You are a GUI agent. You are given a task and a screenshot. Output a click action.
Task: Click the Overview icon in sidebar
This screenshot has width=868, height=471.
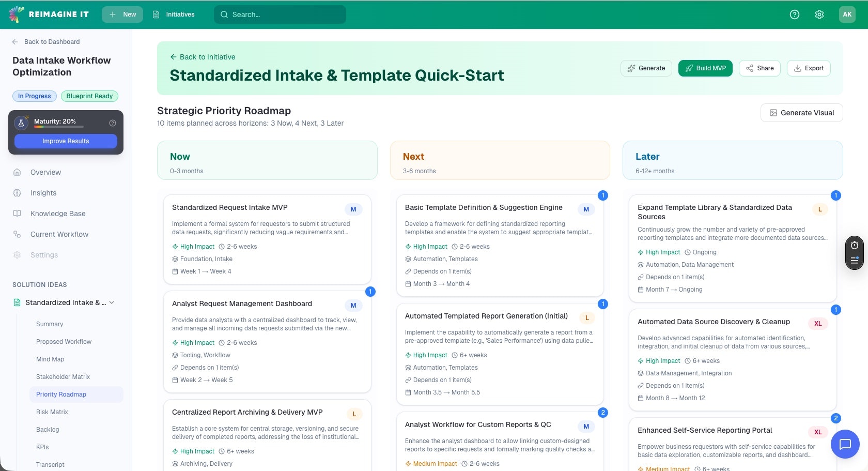16,172
